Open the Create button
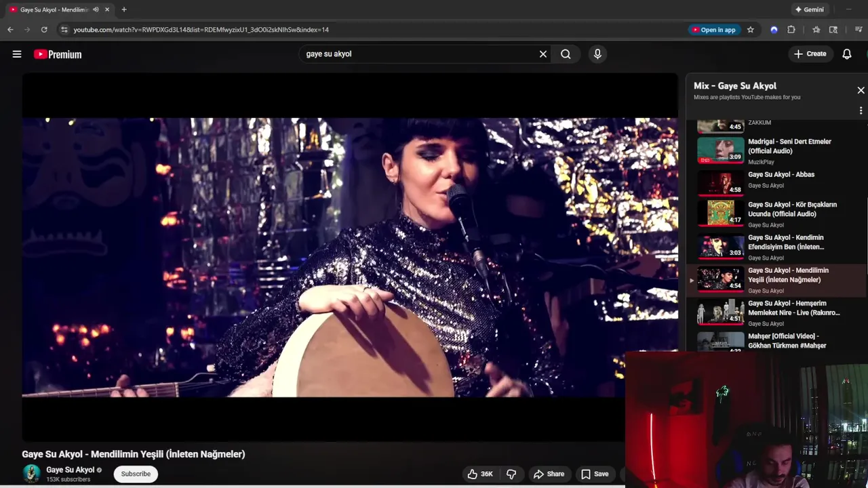Image resolution: width=868 pixels, height=488 pixels. pyautogui.click(x=810, y=54)
